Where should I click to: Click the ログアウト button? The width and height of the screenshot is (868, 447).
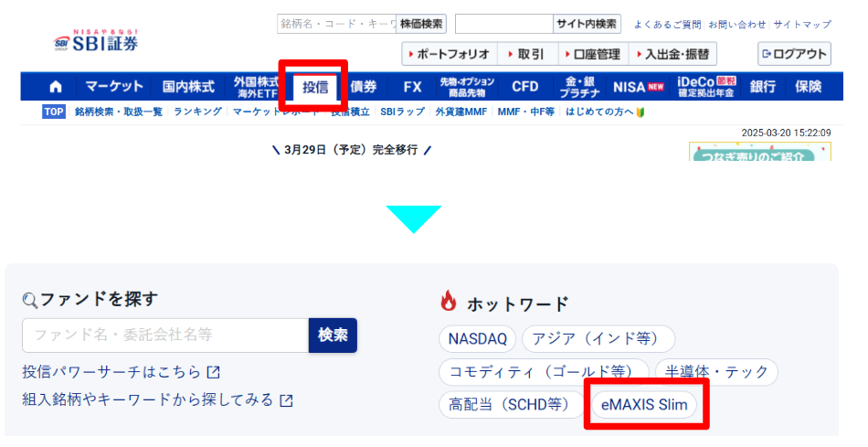click(x=794, y=54)
